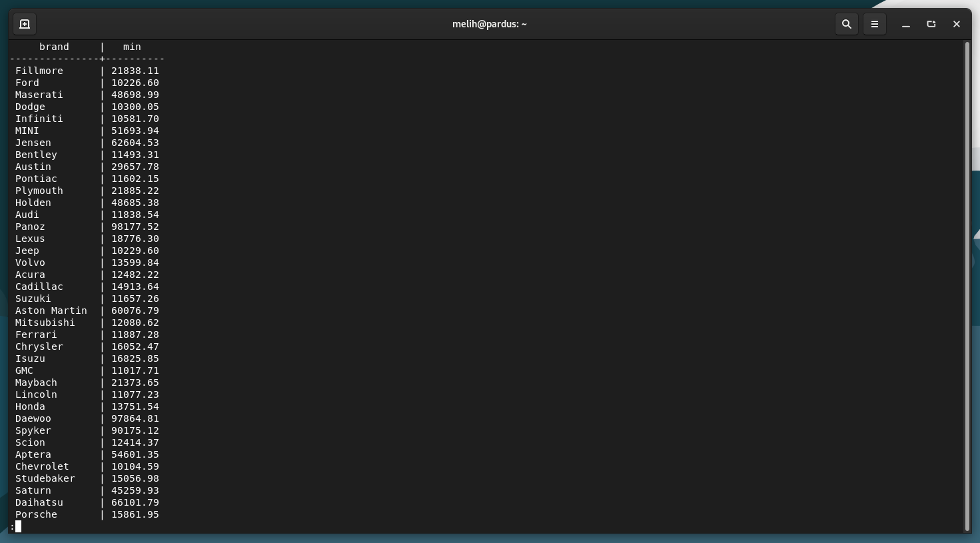Click the min value 98177.52
This screenshot has width=980, height=543.
pos(135,227)
